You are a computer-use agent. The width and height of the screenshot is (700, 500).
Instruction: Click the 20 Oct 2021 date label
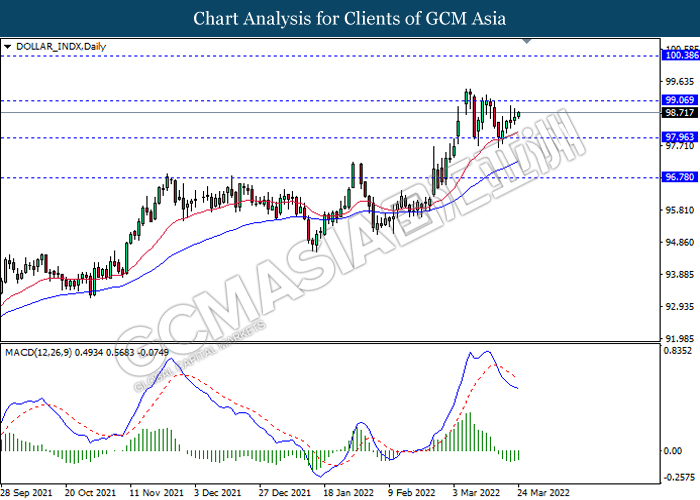coord(90,493)
